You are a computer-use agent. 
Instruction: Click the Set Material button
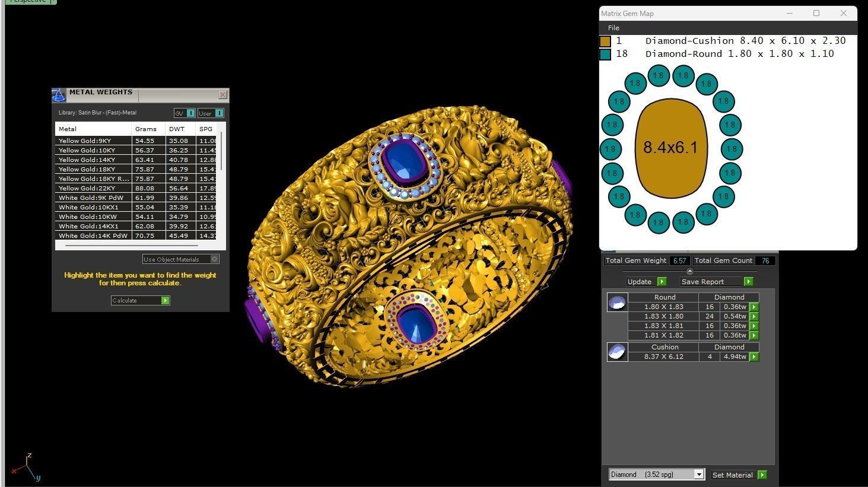pos(739,475)
